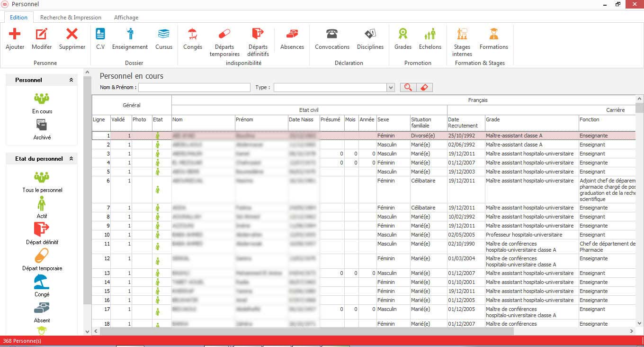Open the Stages internes icon
This screenshot has width=644, height=347.
(x=462, y=34)
